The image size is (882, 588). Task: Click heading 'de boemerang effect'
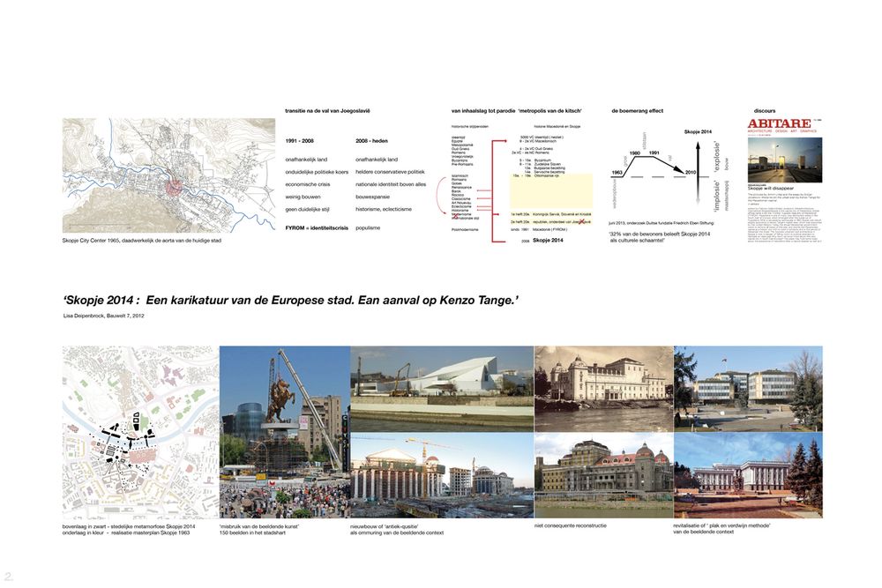(638, 111)
